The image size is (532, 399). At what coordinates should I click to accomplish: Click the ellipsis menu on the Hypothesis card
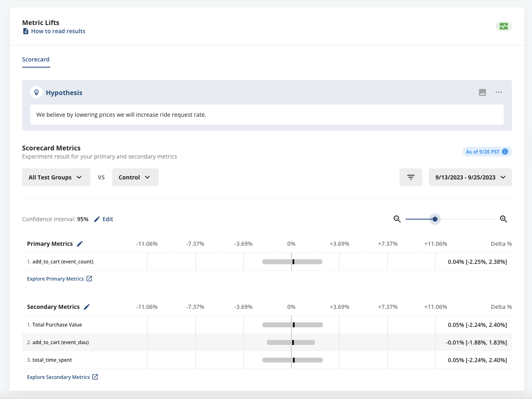click(x=498, y=92)
